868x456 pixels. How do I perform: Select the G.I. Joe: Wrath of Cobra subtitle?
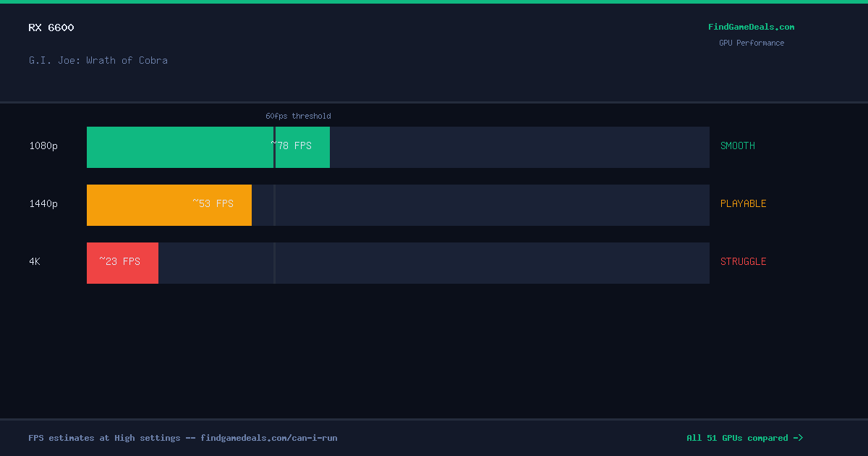98,60
